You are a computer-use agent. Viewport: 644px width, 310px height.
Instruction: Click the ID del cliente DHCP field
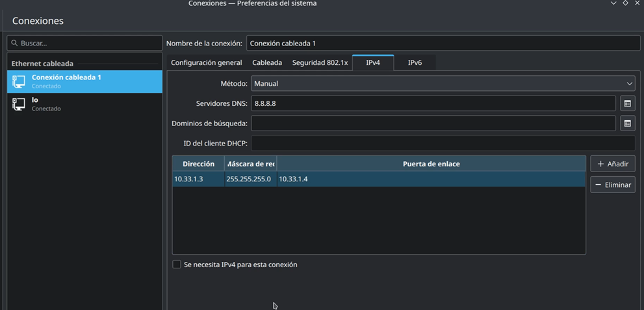443,143
